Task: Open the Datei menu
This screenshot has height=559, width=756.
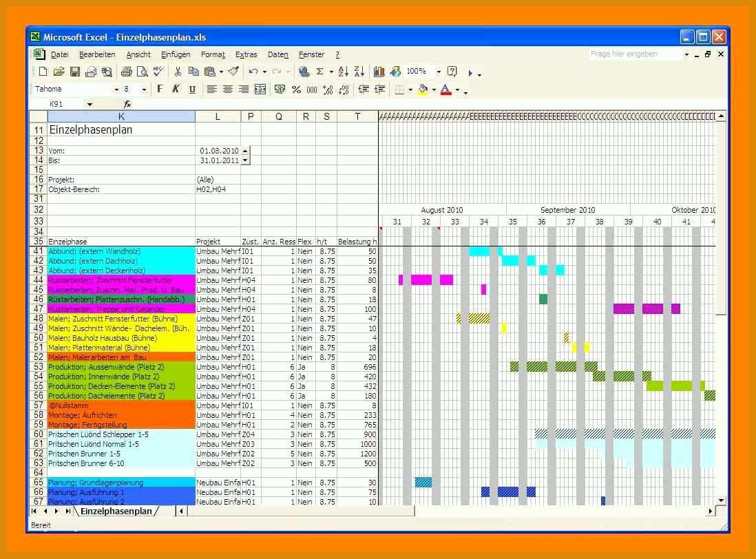Action: pyautogui.click(x=60, y=54)
